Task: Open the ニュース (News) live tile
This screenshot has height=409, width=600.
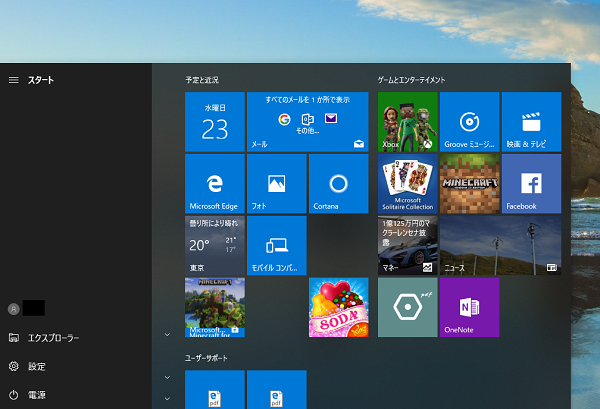Action: [x=500, y=245]
